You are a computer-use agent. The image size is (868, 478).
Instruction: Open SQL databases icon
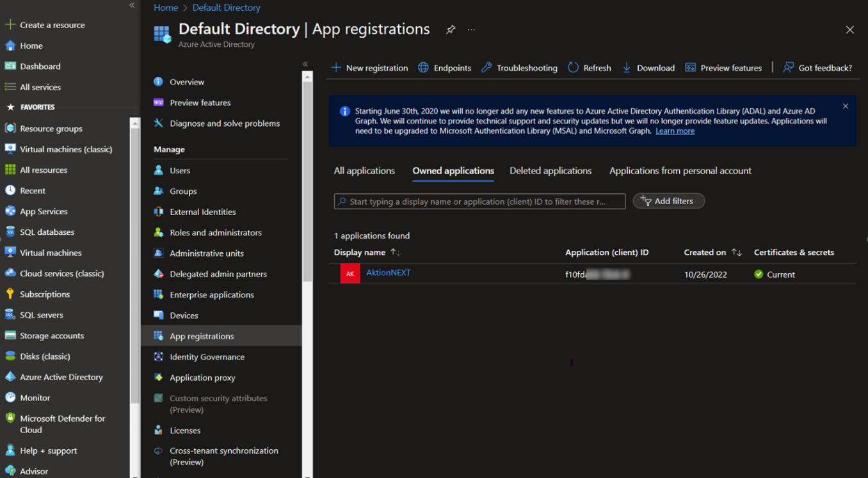coord(10,232)
